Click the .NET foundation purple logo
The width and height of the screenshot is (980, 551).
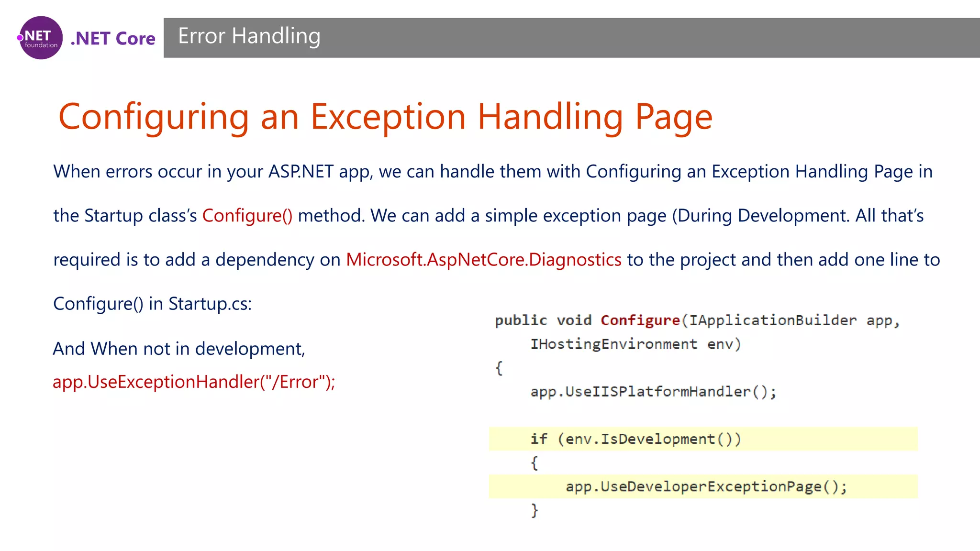(x=41, y=38)
